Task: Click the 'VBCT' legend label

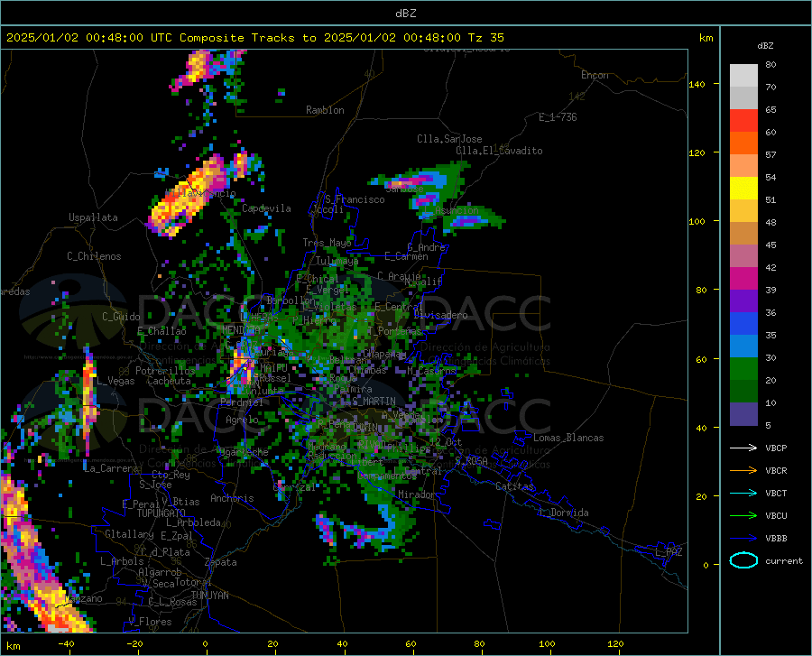Action: (x=776, y=493)
